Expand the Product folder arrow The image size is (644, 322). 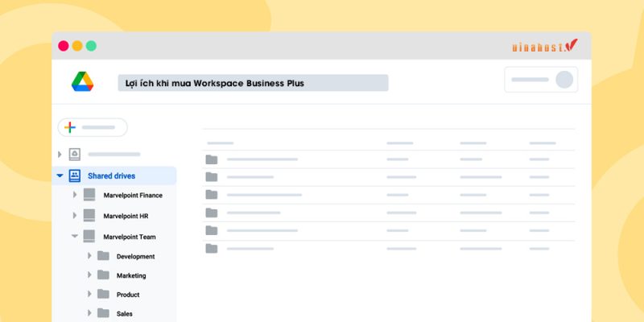coord(89,294)
